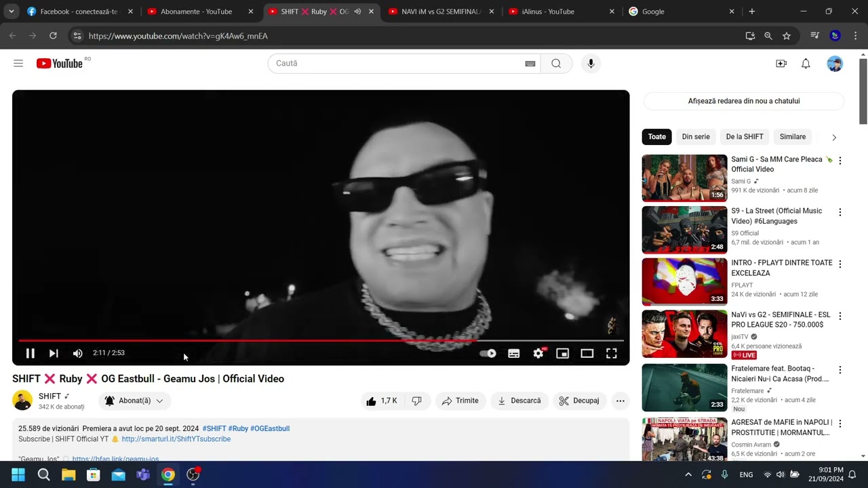Screen dimensions: 868x488
Task: Open options menu for INTRO FPLAYT video
Action: 840,264
